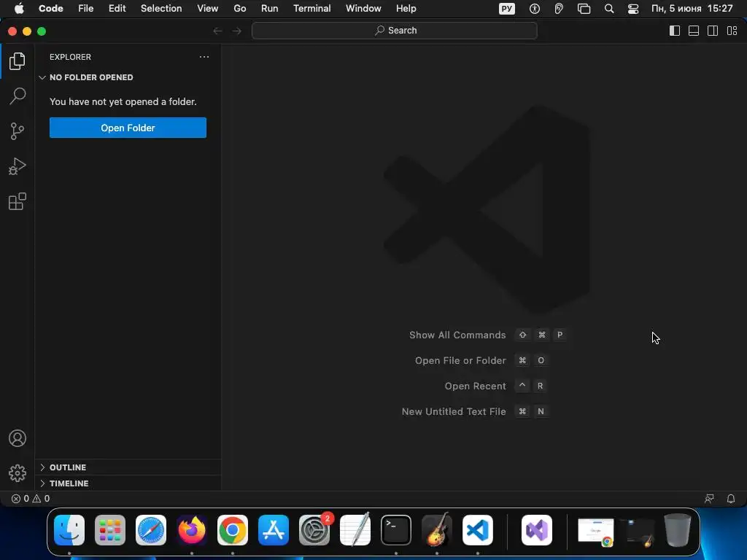Viewport: 747px width, 560px height.
Task: Open the View menu
Action: coord(207,9)
